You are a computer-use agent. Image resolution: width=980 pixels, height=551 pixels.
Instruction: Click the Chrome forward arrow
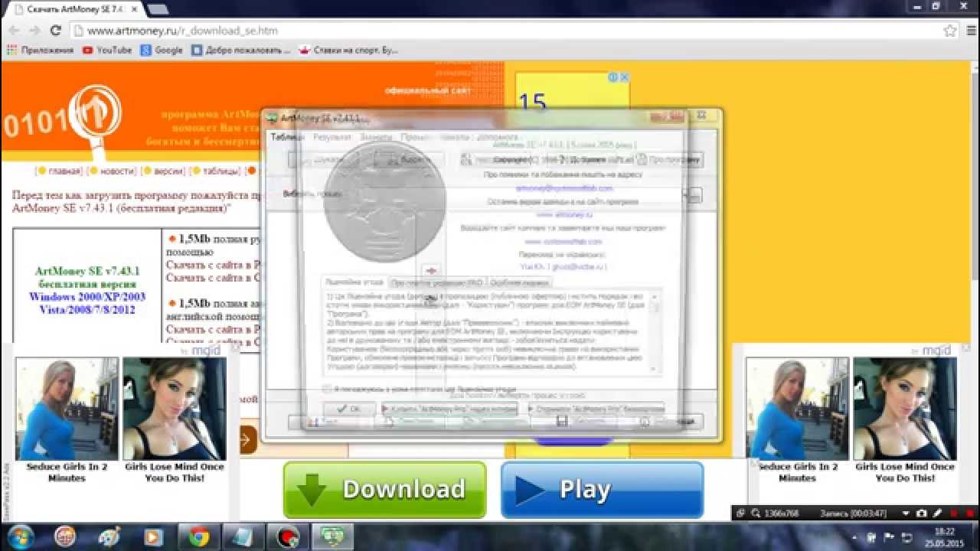(x=34, y=31)
